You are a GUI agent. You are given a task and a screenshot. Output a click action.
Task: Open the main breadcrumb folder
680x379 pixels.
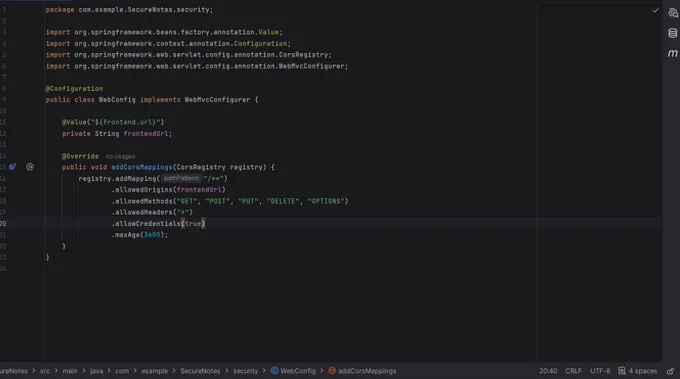(70, 371)
